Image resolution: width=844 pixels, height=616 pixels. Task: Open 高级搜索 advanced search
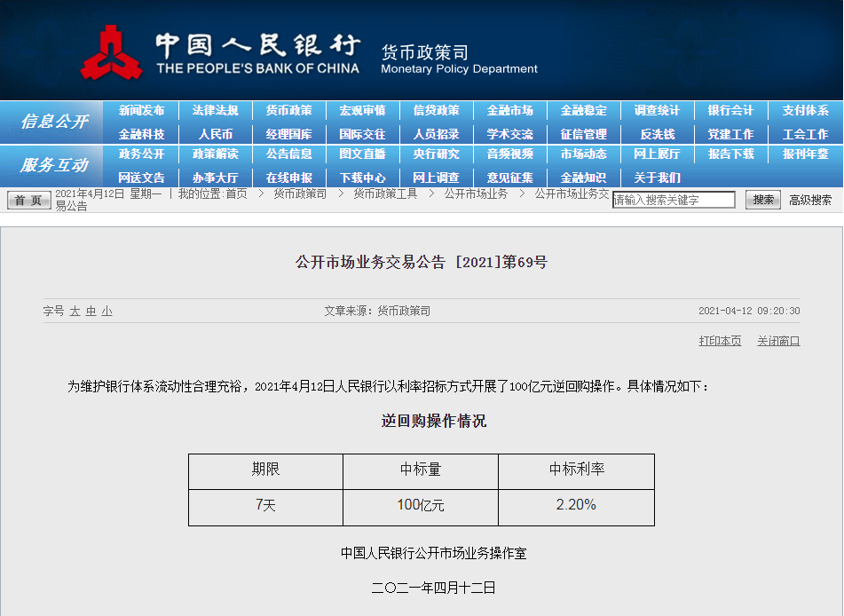point(810,200)
